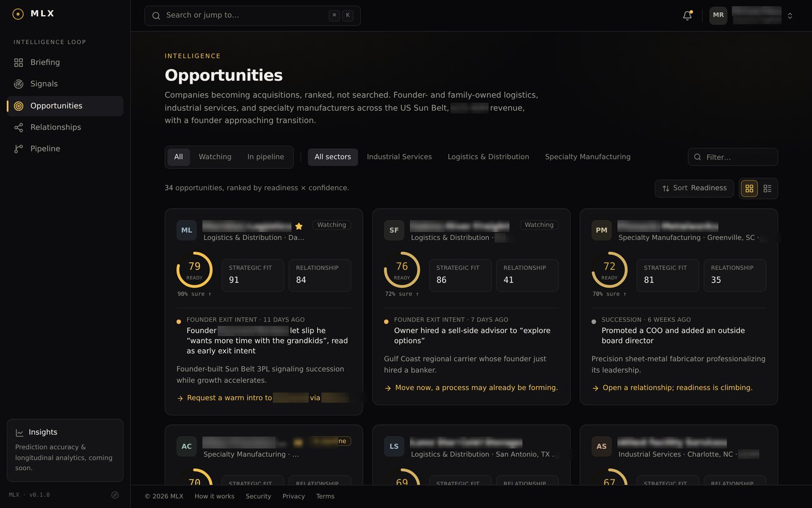The image size is (812, 508).
Task: Click the readiness ring showing 79
Action: tap(194, 270)
